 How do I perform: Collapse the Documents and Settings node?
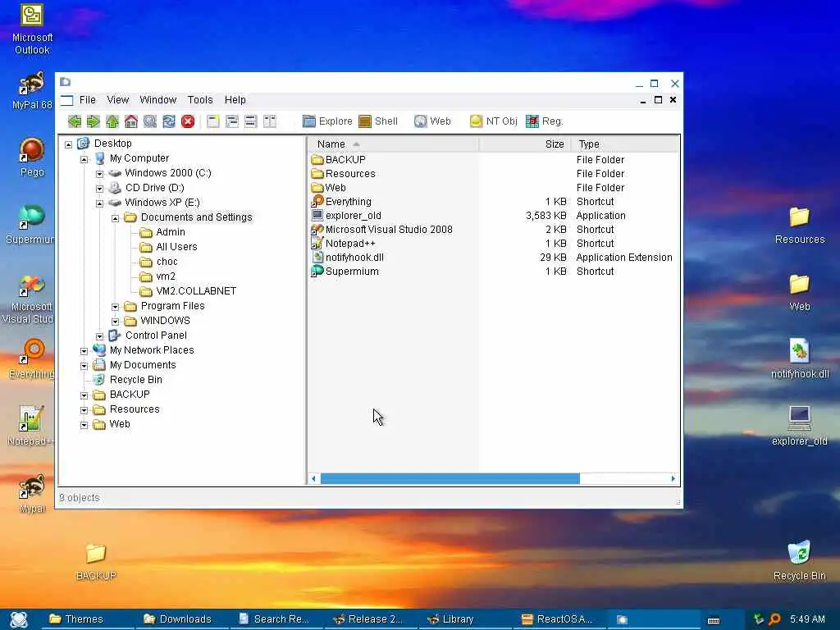pyautogui.click(x=115, y=218)
